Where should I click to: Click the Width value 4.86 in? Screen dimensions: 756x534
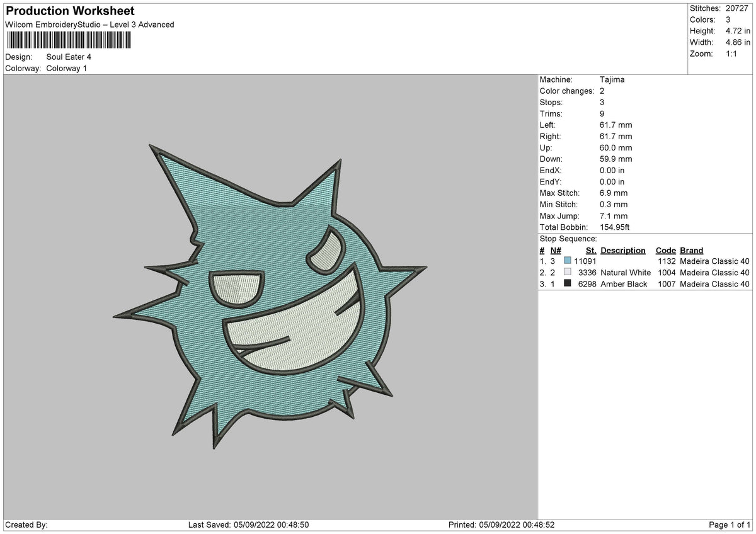coord(737,42)
